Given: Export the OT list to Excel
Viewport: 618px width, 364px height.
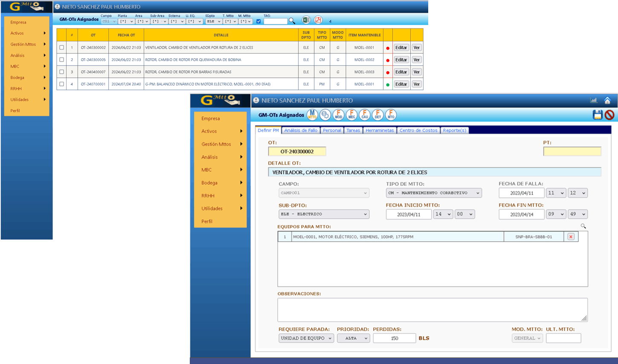Looking at the screenshot, I should [x=306, y=20].
